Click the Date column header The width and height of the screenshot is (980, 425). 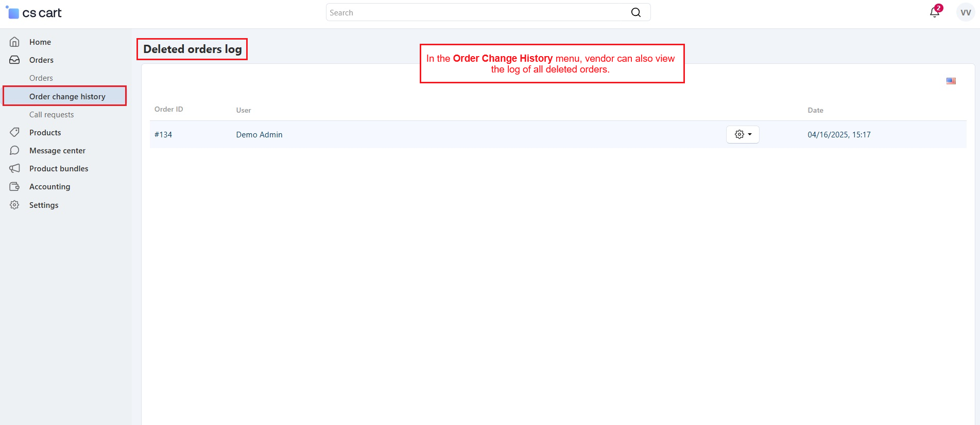[815, 110]
